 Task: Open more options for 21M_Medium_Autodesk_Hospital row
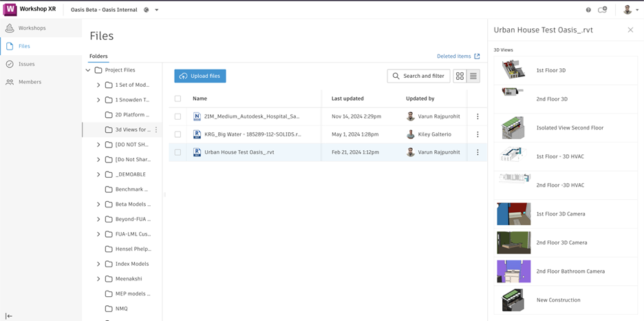click(477, 116)
